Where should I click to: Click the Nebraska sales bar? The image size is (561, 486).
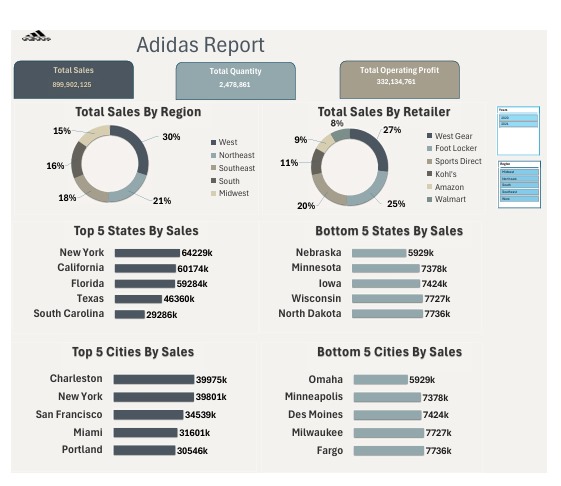tap(379, 253)
